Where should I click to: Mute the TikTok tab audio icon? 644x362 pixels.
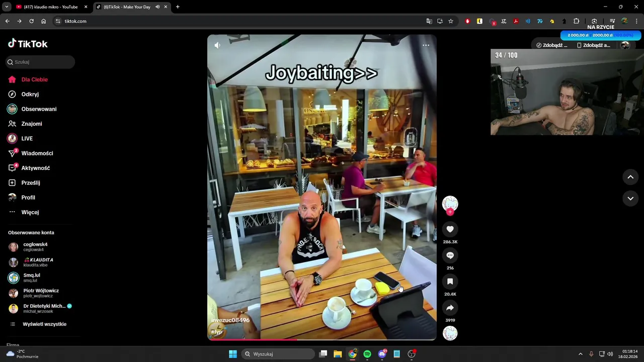tap(157, 7)
